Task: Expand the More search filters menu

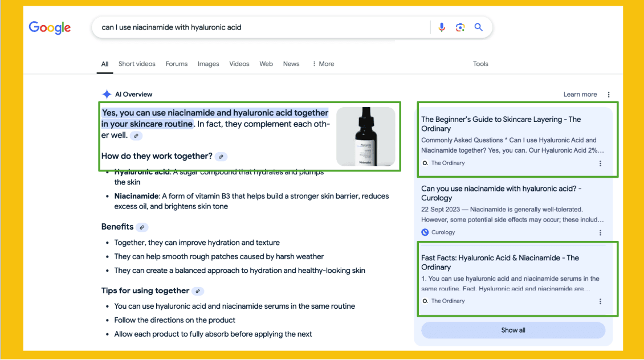Action: tap(323, 64)
